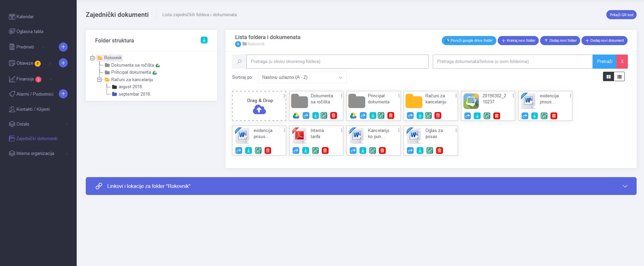Image resolution: width=644 pixels, height=266 pixels.
Task: Focus the search within open folder field
Action: pos(337,62)
